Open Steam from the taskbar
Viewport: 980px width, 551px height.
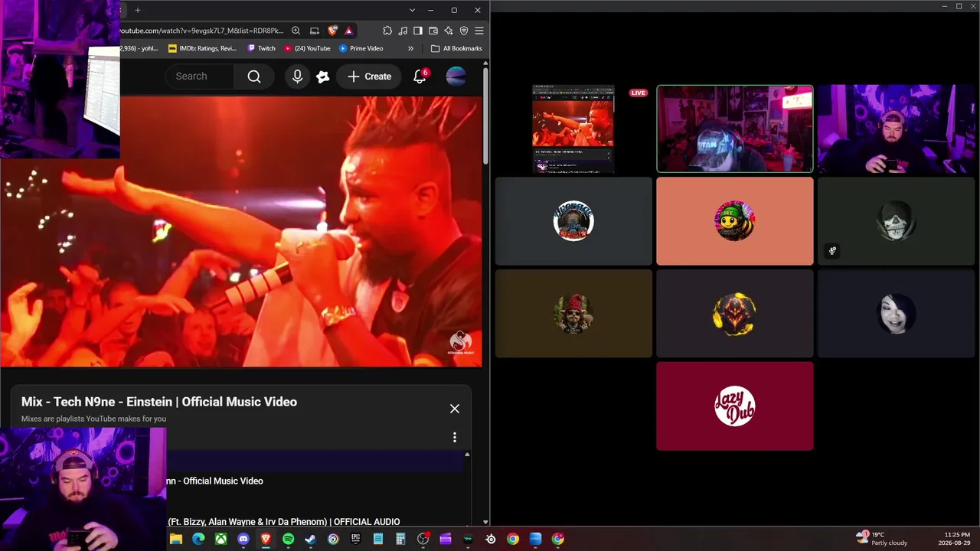point(310,539)
